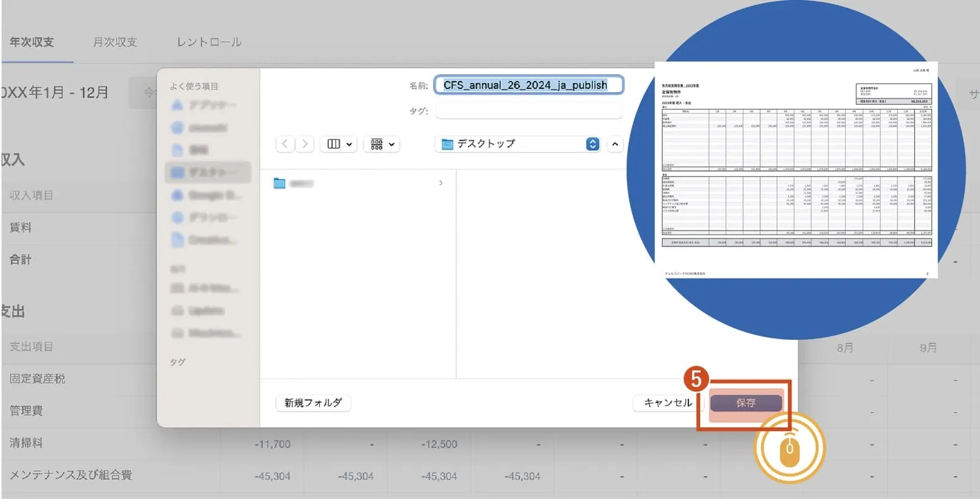Click the -11,700 cleaning fee cell
The width and height of the screenshot is (980, 499).
pyautogui.click(x=273, y=444)
